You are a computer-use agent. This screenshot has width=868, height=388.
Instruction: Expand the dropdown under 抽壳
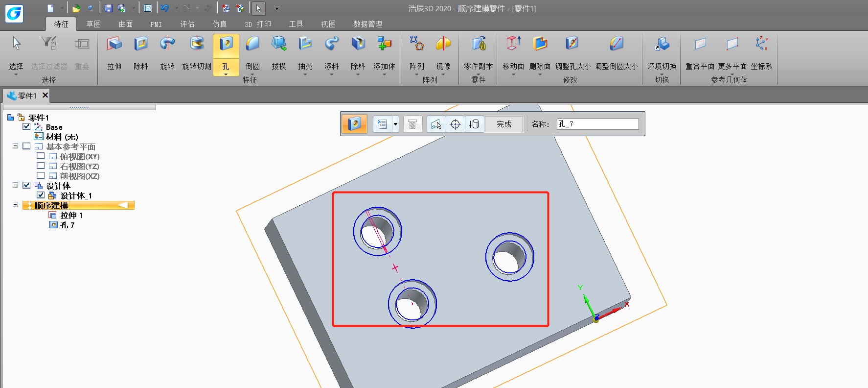pyautogui.click(x=305, y=74)
